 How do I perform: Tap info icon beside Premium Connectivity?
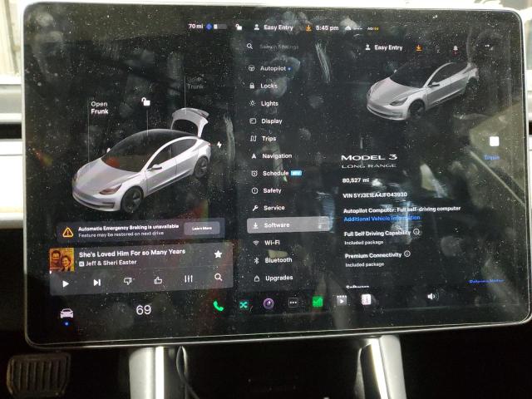tap(407, 254)
